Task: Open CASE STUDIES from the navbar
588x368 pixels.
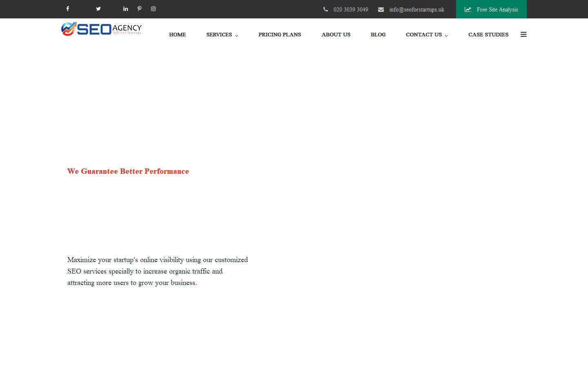Action: [x=488, y=35]
